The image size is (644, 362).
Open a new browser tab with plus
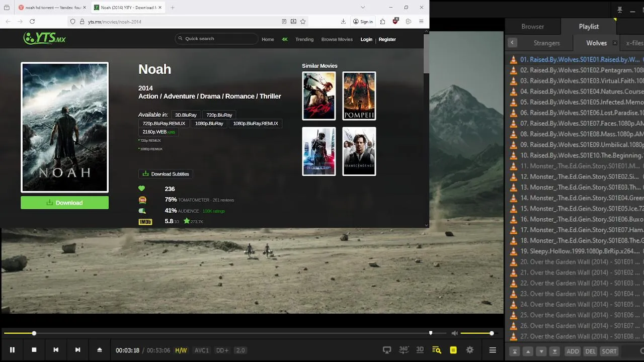click(x=173, y=8)
